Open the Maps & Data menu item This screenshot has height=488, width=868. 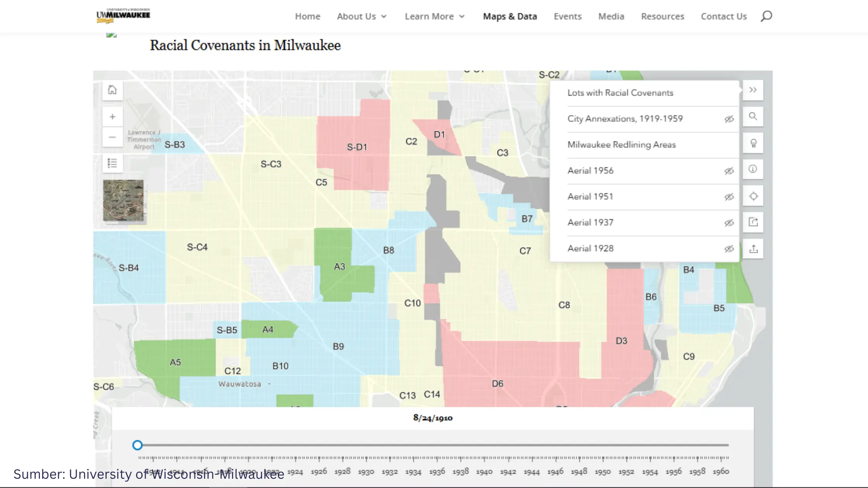coord(510,16)
